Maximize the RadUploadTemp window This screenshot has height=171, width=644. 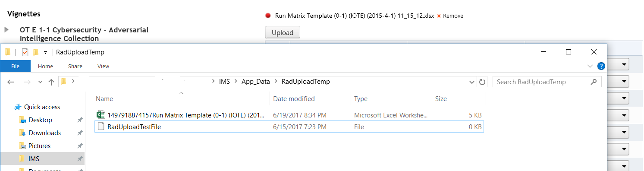(x=569, y=52)
